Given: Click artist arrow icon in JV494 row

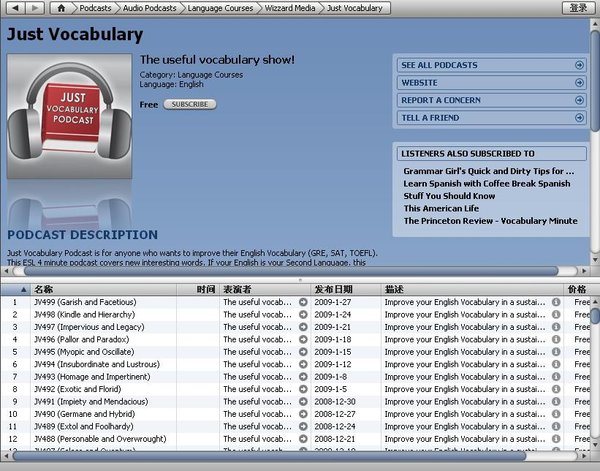Looking at the screenshot, I should [x=303, y=364].
